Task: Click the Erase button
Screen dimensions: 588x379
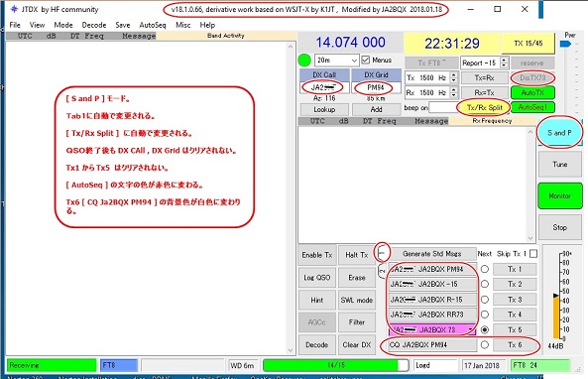Action: point(357,278)
